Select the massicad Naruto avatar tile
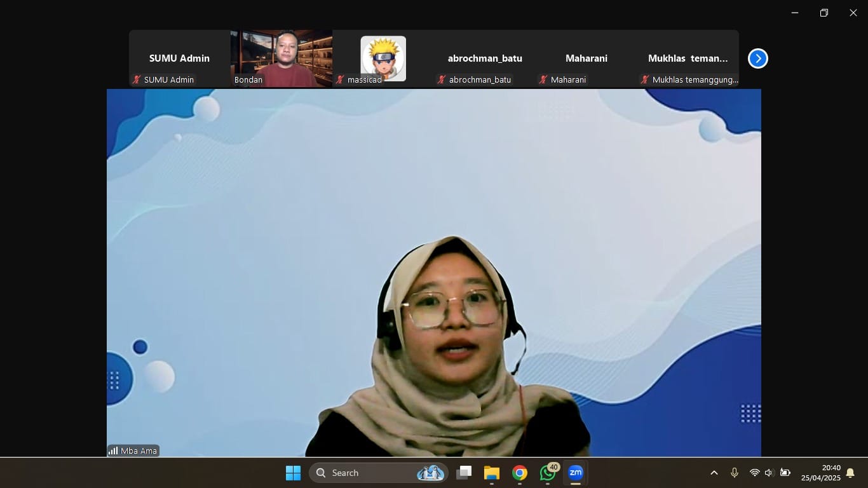The image size is (868, 488). [383, 58]
